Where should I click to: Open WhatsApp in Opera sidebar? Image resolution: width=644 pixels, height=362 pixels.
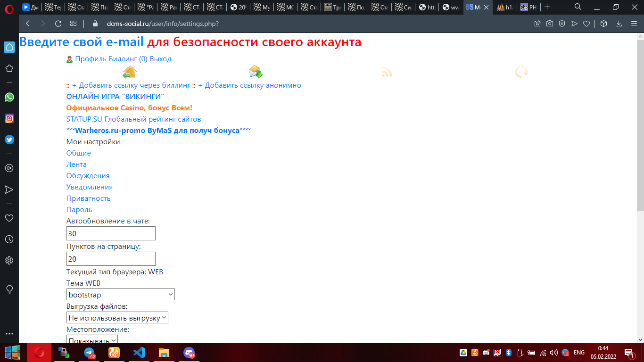click(9, 97)
